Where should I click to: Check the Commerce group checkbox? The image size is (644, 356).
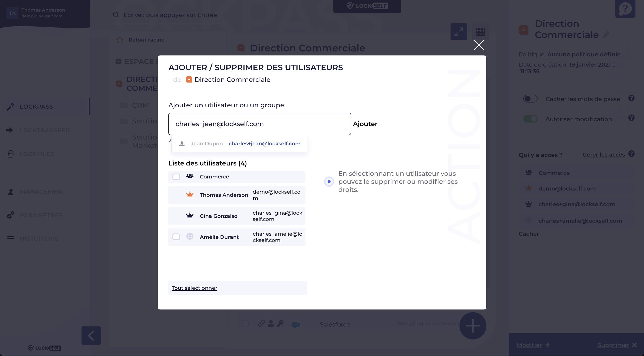point(176,177)
